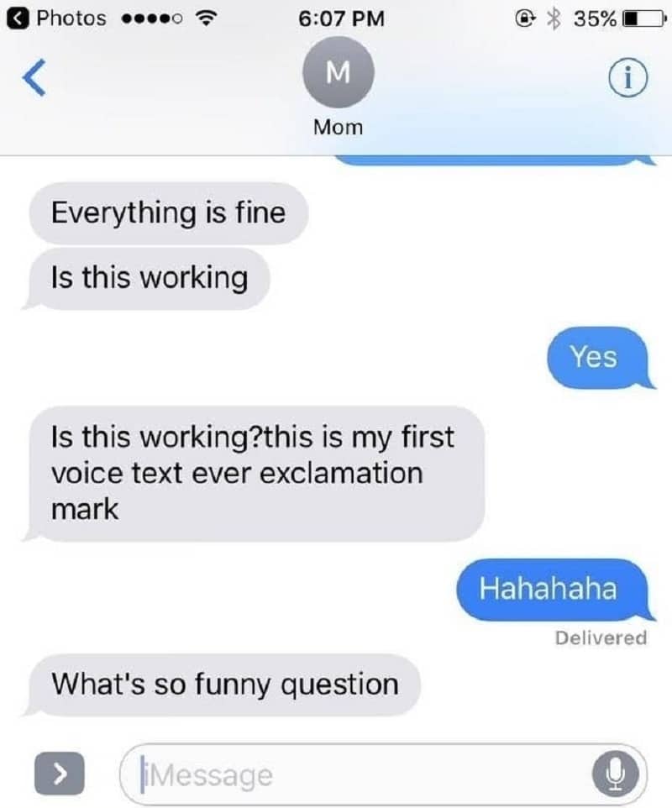This screenshot has width=672, height=808.
Task: Tap the rotation lock status icon
Action: [x=525, y=19]
